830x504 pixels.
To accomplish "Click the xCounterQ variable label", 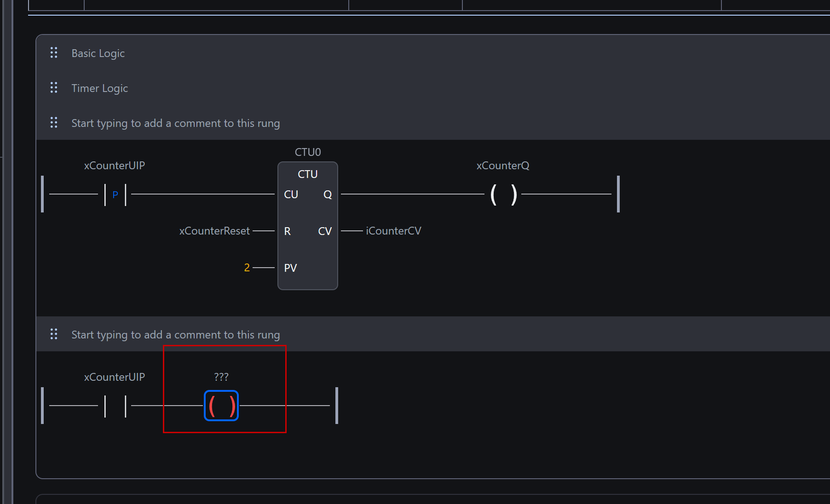I will point(503,166).
